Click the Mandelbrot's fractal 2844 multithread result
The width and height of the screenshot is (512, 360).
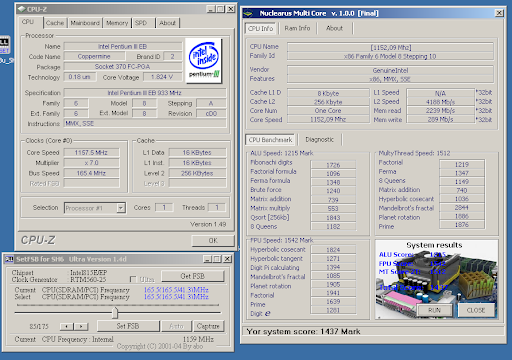pyautogui.click(x=462, y=208)
